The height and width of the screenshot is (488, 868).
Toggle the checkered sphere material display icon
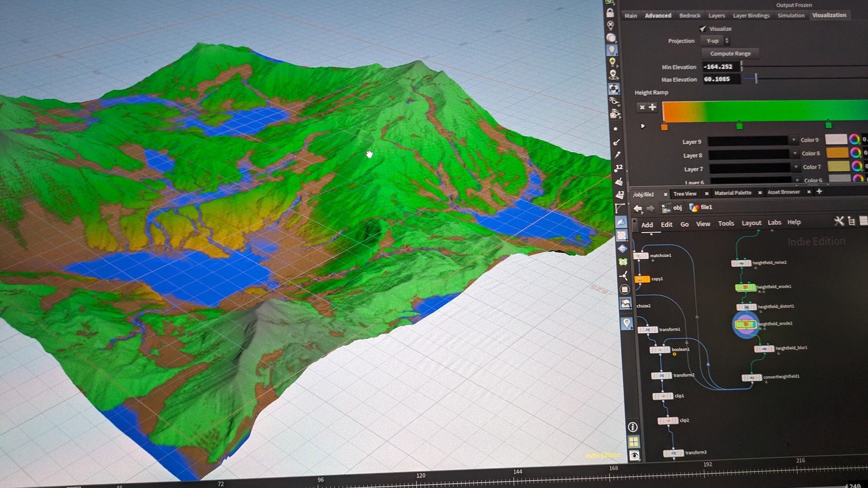[x=614, y=89]
